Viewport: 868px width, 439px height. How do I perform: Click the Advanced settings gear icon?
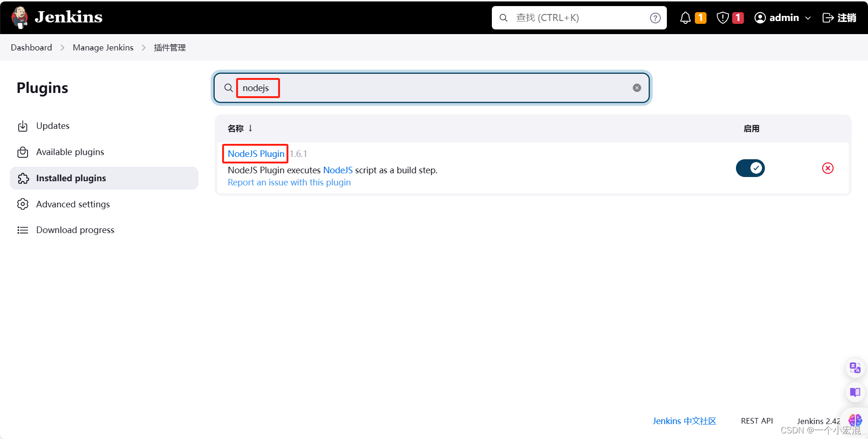(x=23, y=204)
